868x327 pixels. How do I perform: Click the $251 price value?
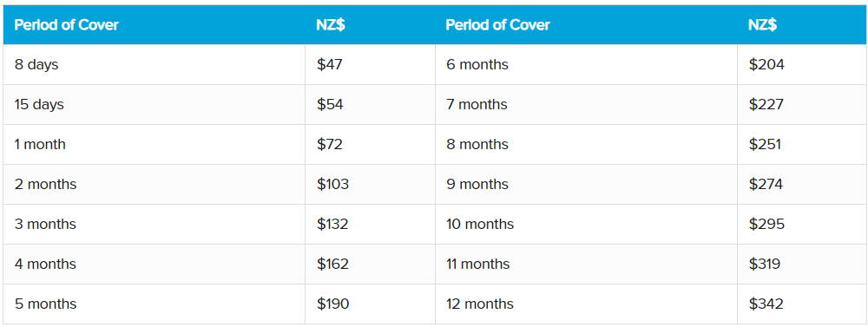[x=765, y=144]
